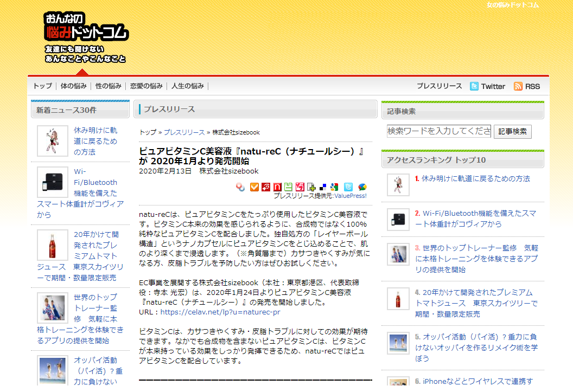Focus the search keyword input field
The height and width of the screenshot is (392, 573).
point(438,131)
